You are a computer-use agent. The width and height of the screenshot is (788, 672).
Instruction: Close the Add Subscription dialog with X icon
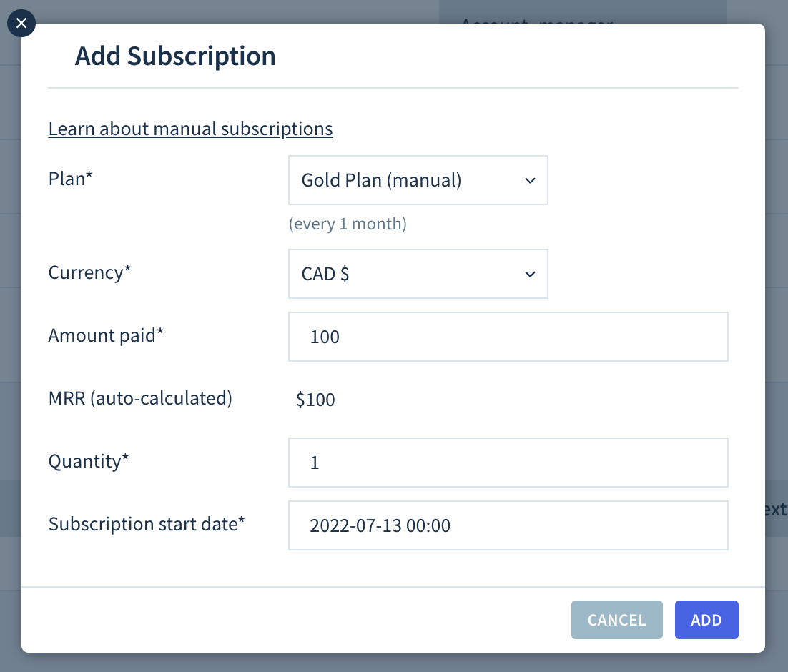[21, 23]
